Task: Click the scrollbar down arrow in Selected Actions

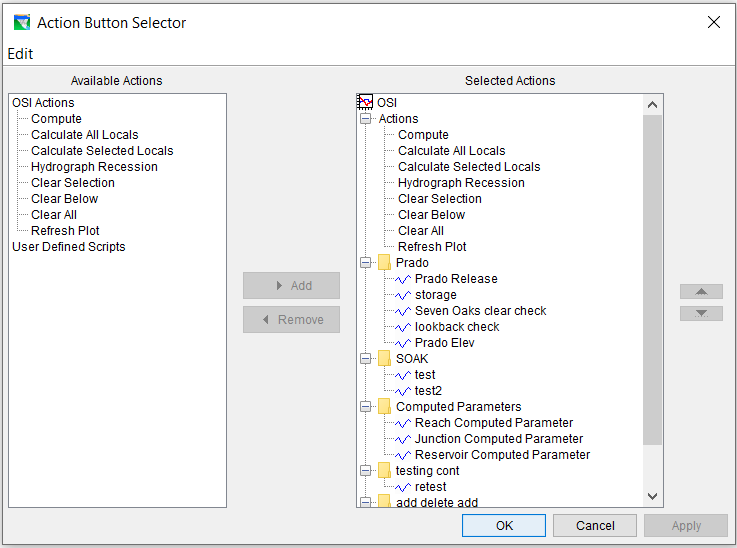Action: pyautogui.click(x=652, y=496)
